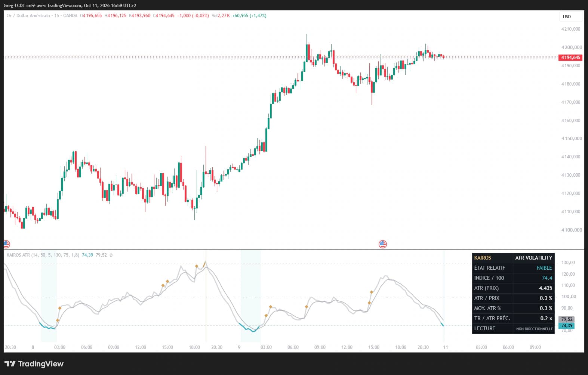Click the LECTURE row label

[x=484, y=328]
